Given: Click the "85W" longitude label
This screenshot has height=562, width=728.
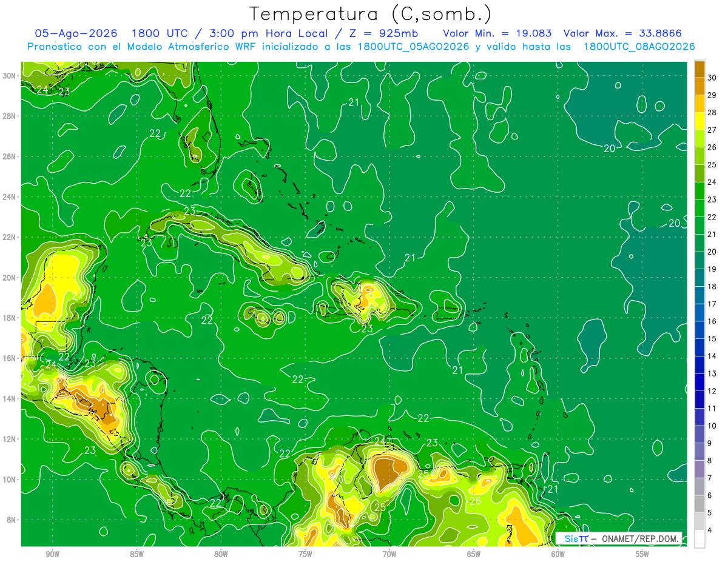Looking at the screenshot, I should click(136, 554).
